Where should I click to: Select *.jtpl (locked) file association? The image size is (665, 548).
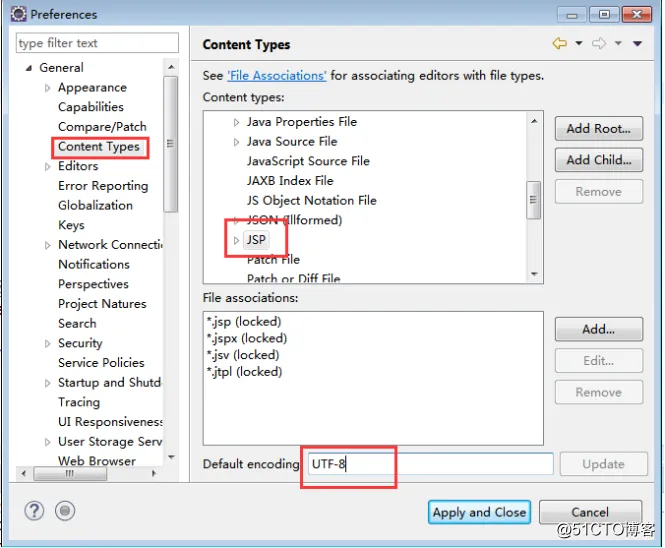point(244,372)
